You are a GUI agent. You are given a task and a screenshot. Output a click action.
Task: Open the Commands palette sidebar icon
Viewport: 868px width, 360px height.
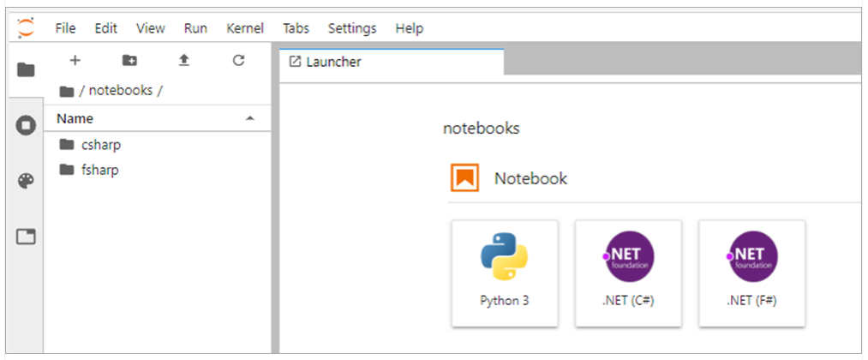pos(26,181)
